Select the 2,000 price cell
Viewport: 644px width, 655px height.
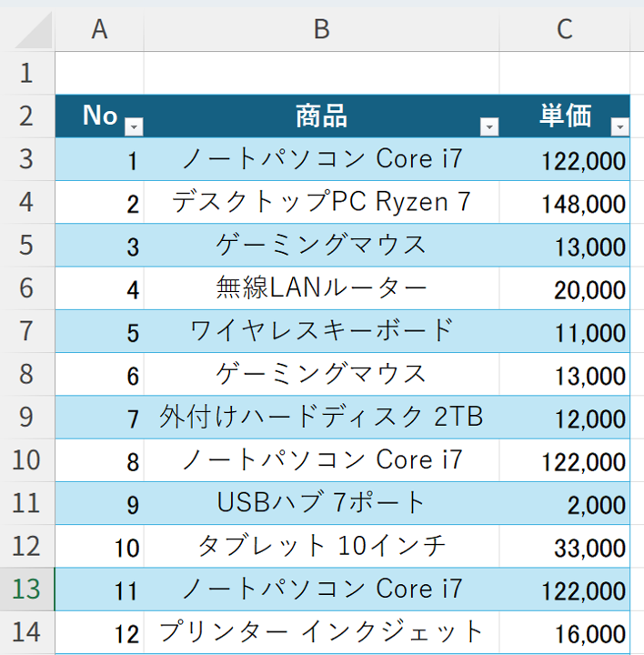pos(565,504)
